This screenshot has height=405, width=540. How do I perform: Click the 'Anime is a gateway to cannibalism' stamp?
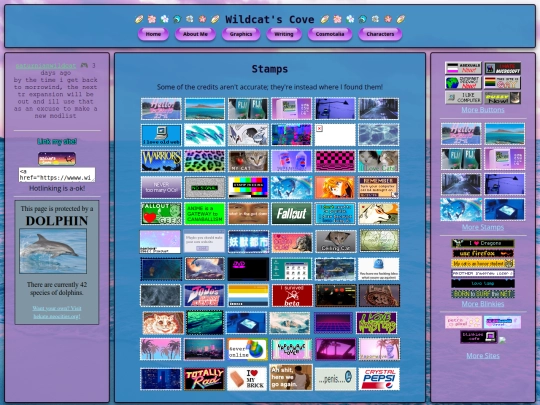(x=205, y=214)
